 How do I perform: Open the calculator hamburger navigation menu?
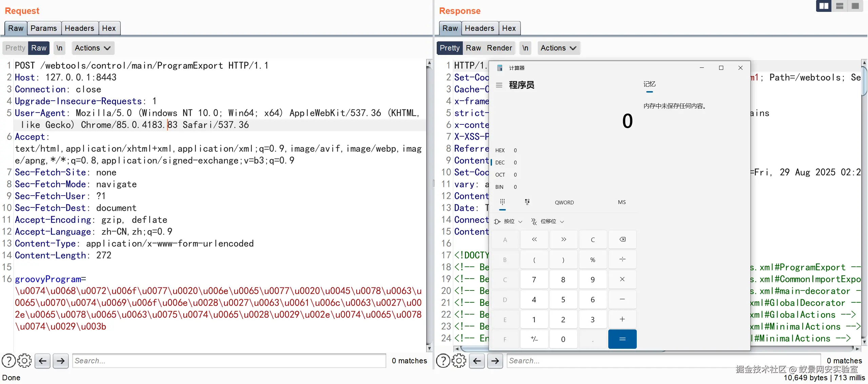click(499, 85)
